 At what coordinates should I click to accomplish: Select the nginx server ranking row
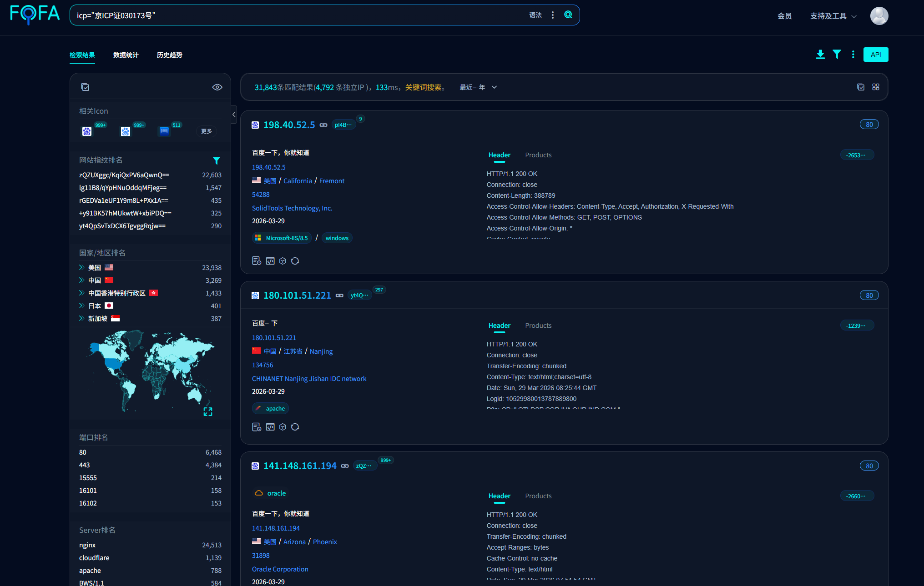coord(150,545)
